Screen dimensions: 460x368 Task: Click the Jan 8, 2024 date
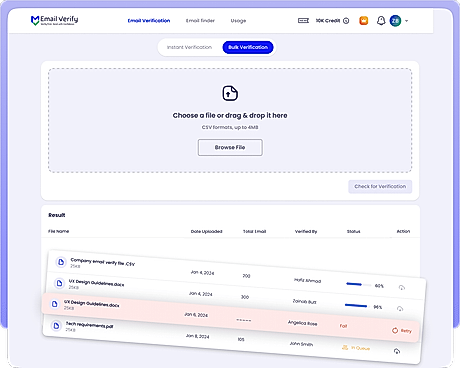(197, 336)
